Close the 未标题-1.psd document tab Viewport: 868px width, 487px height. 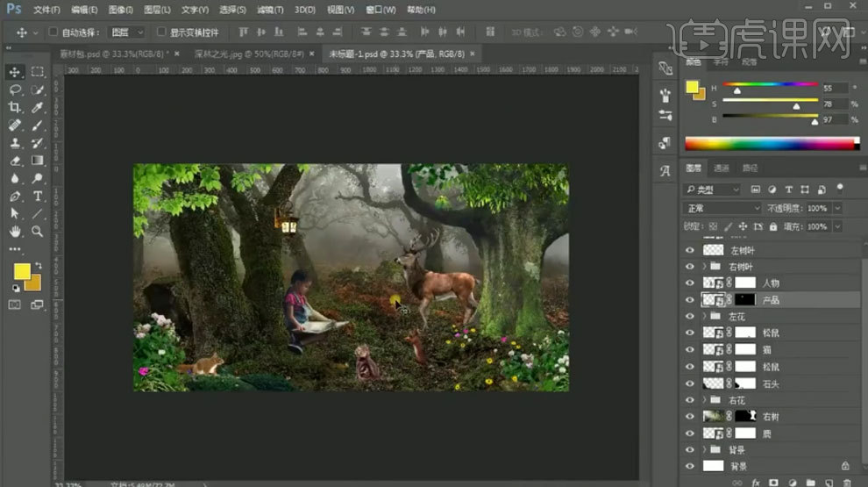[473, 54]
